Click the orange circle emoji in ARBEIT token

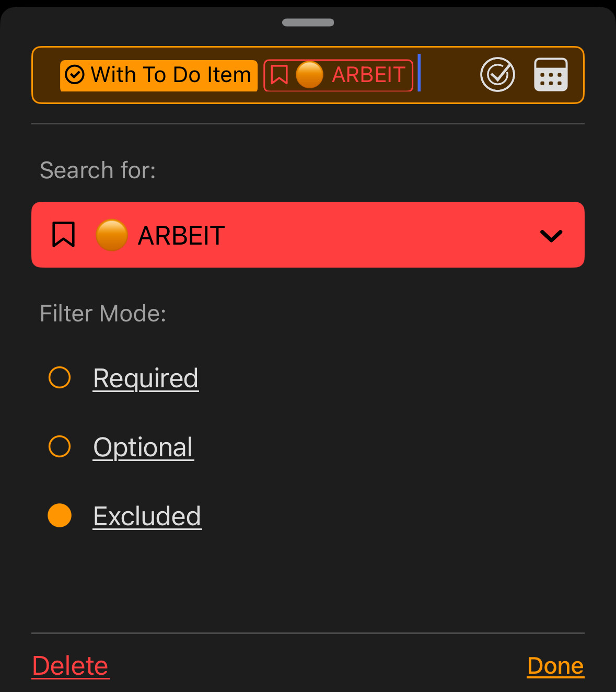[309, 75]
